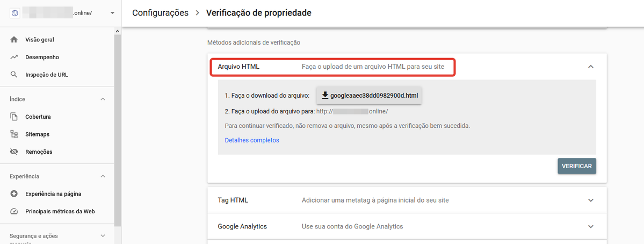Expand the Tag HTML verification method
The width and height of the screenshot is (644, 244).
click(x=591, y=200)
